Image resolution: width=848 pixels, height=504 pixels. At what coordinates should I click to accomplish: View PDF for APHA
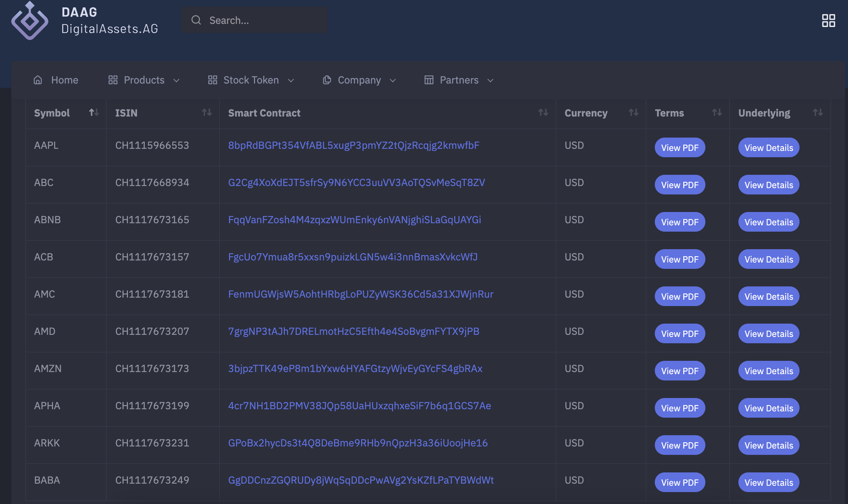(680, 408)
